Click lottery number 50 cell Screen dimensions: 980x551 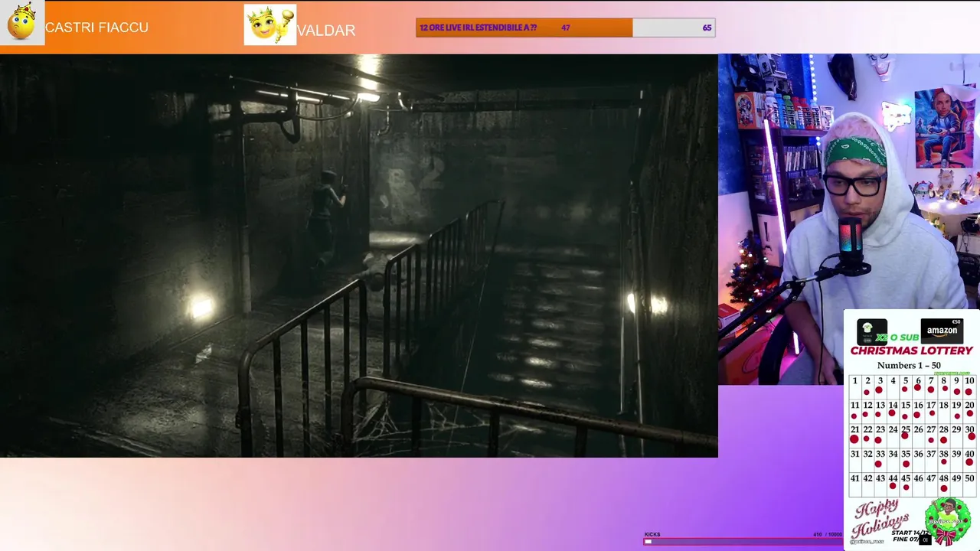click(969, 484)
